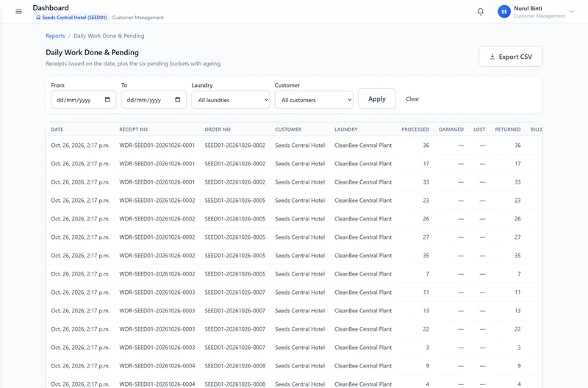This screenshot has height=388, width=588.
Task: Click the CUSTOMER column header
Action: (288, 129)
